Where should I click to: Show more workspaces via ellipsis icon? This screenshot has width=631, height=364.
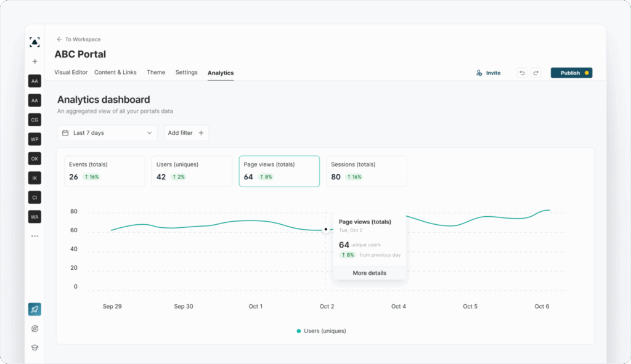35,236
